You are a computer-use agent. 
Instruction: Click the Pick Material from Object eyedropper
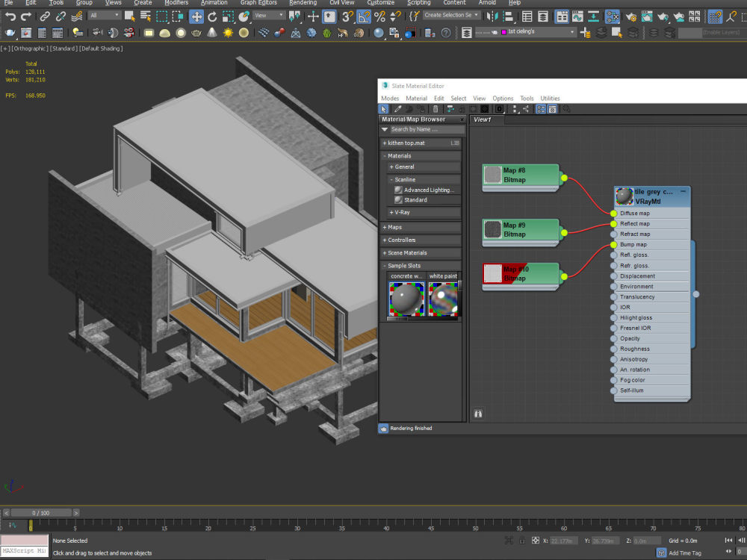tap(397, 109)
